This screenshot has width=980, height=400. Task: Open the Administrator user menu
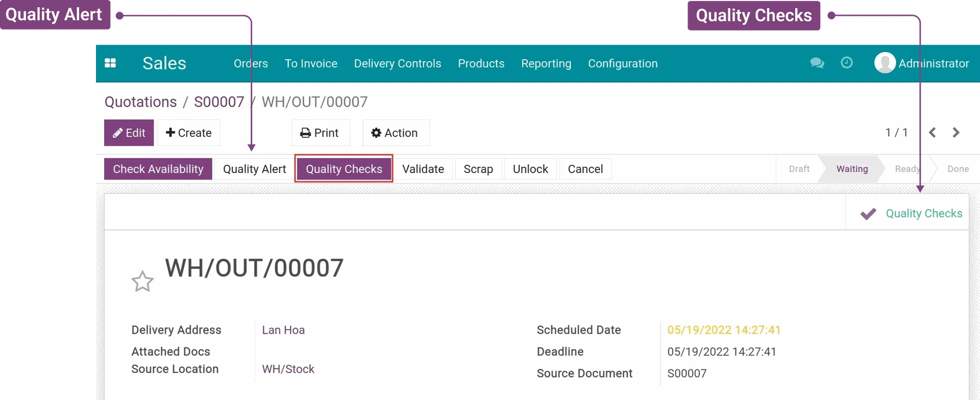(922, 63)
